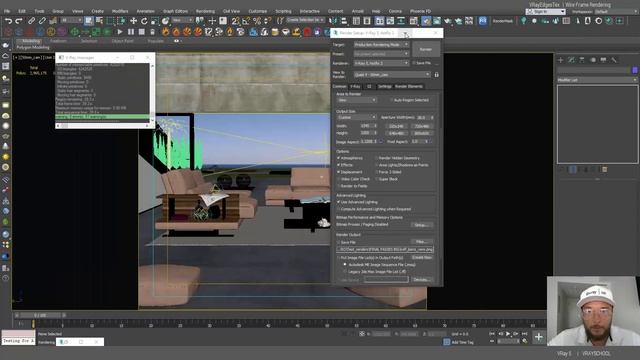Toggle the Displacement checkbox
The height and width of the screenshot is (360, 640).
tap(338, 172)
